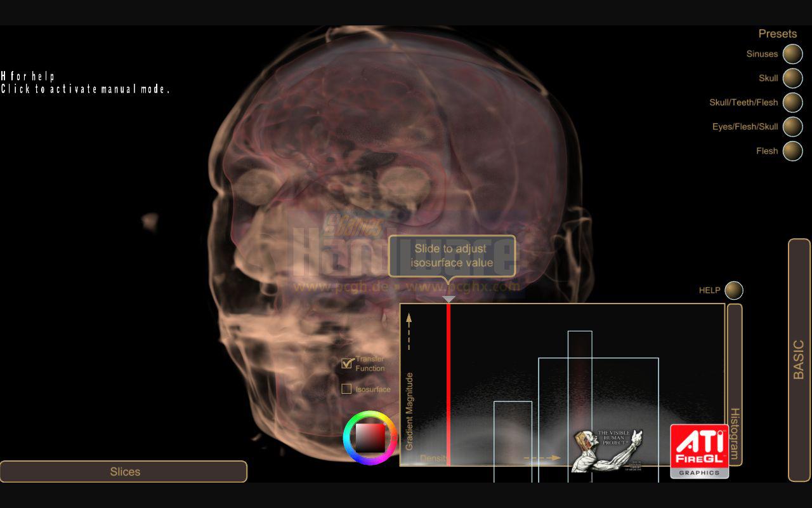The height and width of the screenshot is (508, 812).
Task: Enable the Isosurface checkbox
Action: point(346,389)
